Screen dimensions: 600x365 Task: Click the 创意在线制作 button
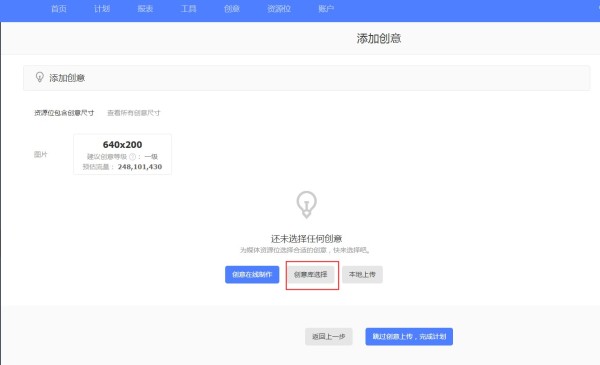point(252,275)
